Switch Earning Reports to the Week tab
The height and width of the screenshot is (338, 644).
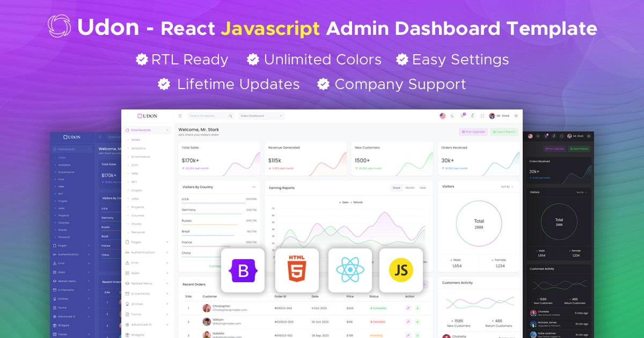tap(396, 188)
